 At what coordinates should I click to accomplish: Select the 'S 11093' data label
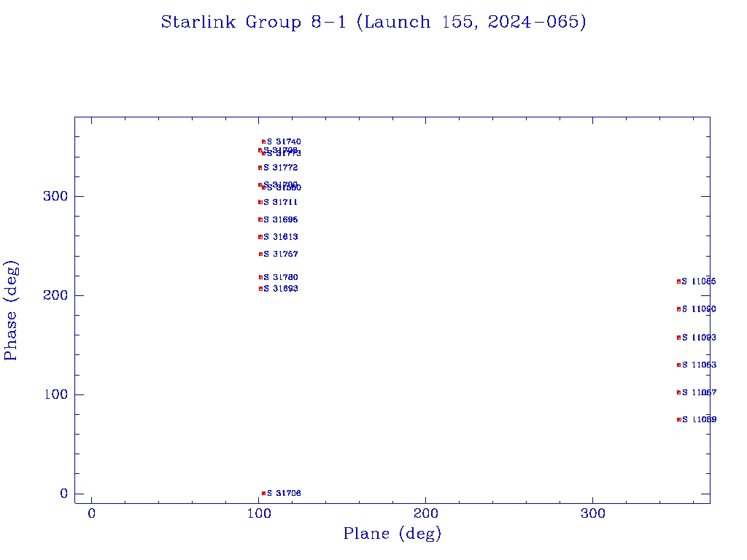tap(699, 338)
